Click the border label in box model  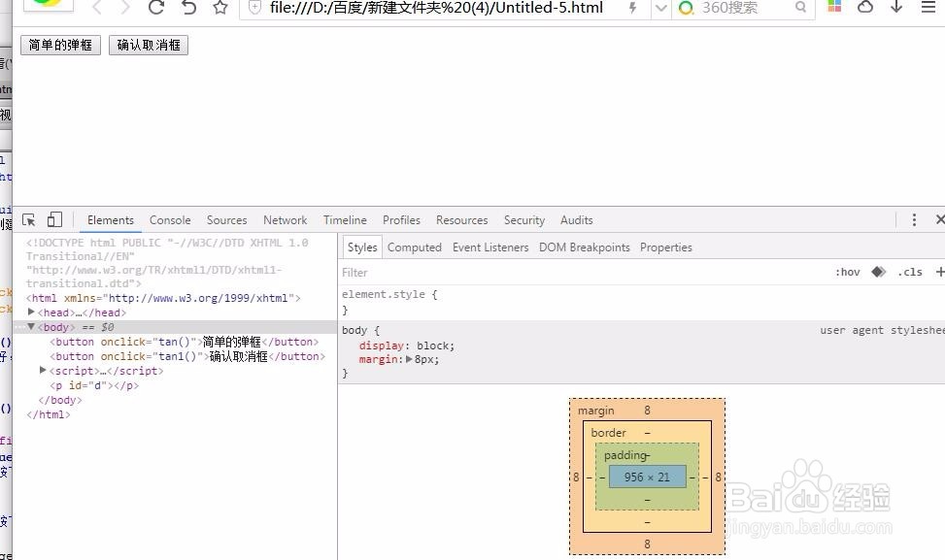point(608,433)
